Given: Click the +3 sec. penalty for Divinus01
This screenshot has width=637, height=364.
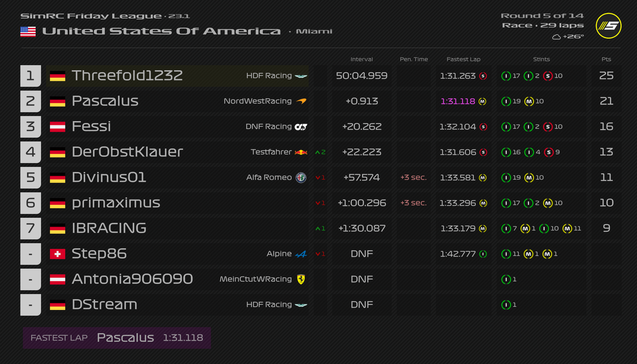Looking at the screenshot, I should 413,178.
